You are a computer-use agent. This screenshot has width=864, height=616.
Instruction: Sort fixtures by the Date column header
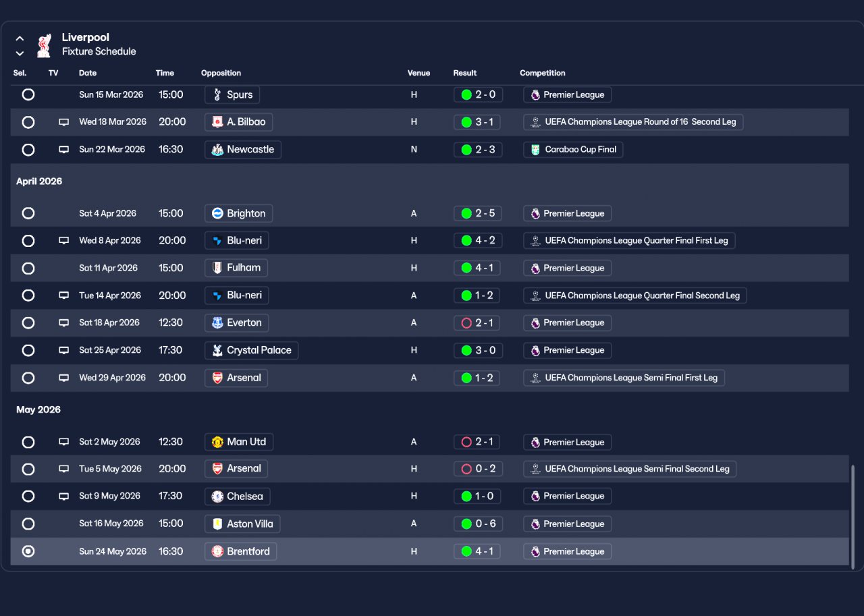coord(88,73)
